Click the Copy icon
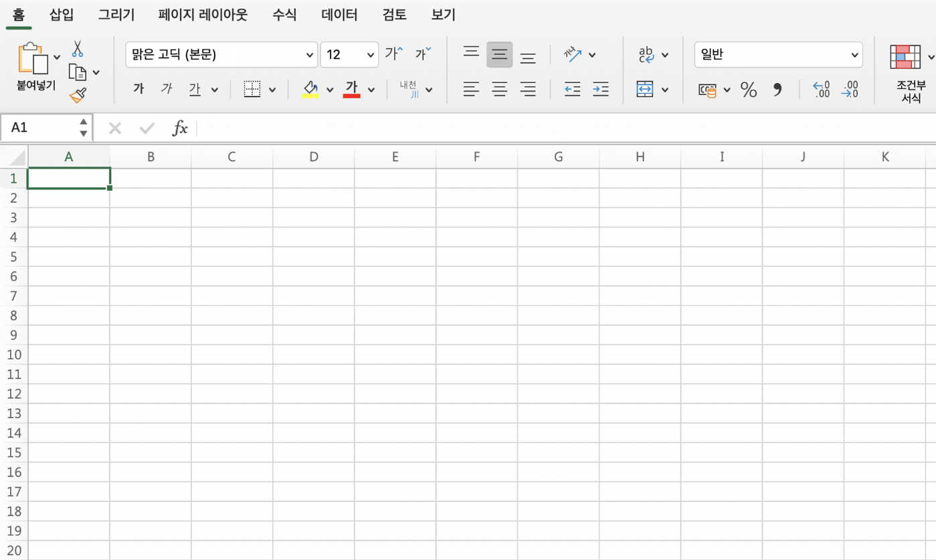Screen dimensions: 936x560 [x=78, y=72]
